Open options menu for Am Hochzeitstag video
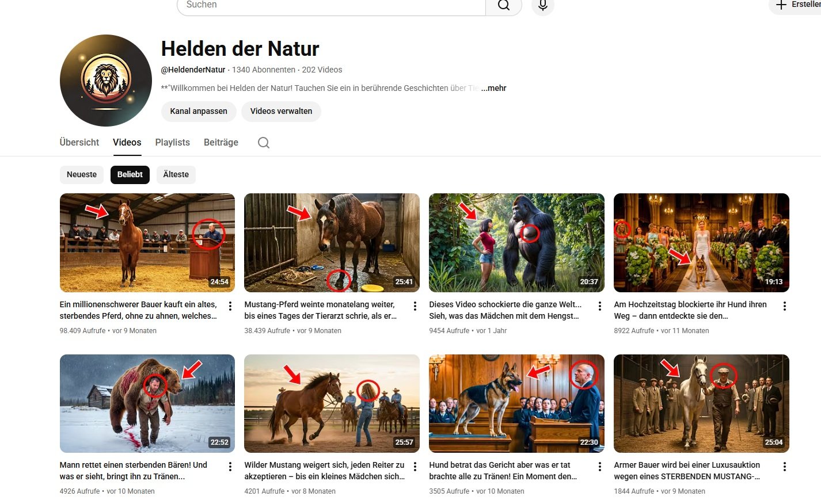Image resolution: width=821 pixels, height=504 pixels. pos(785,306)
